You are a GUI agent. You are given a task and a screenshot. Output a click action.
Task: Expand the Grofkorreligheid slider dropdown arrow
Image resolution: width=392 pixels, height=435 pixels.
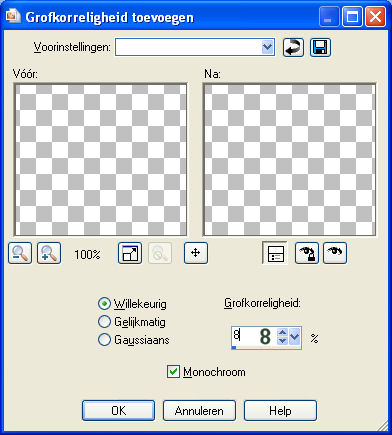tap(295, 337)
